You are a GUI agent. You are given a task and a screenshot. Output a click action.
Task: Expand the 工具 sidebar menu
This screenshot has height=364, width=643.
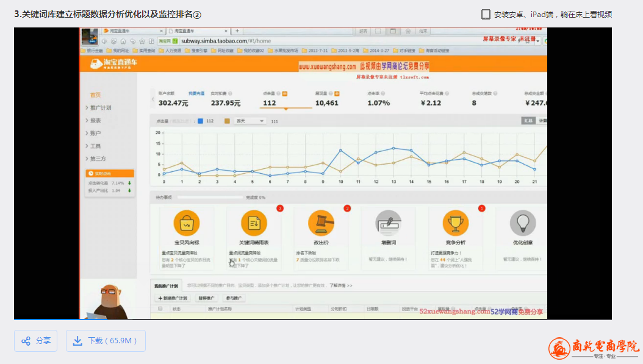(95, 146)
